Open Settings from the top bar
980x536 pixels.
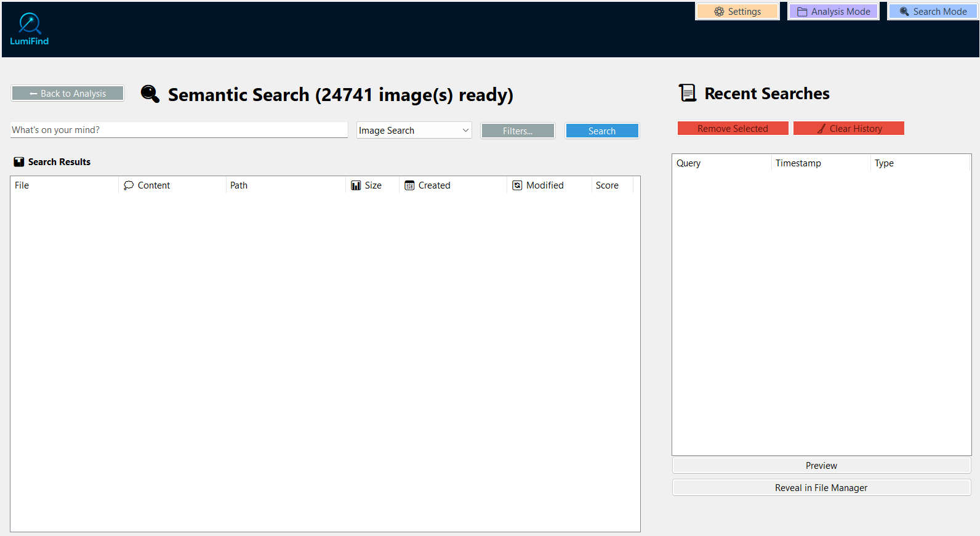[737, 12]
